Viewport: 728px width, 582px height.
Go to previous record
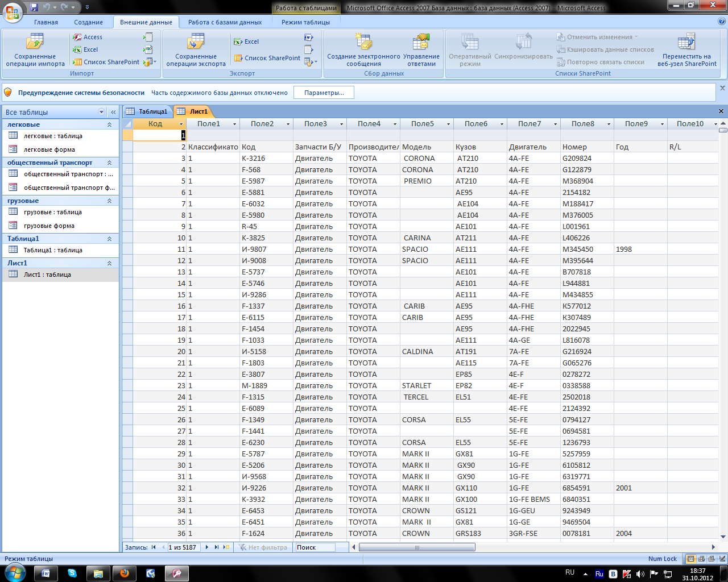pyautogui.click(x=162, y=547)
